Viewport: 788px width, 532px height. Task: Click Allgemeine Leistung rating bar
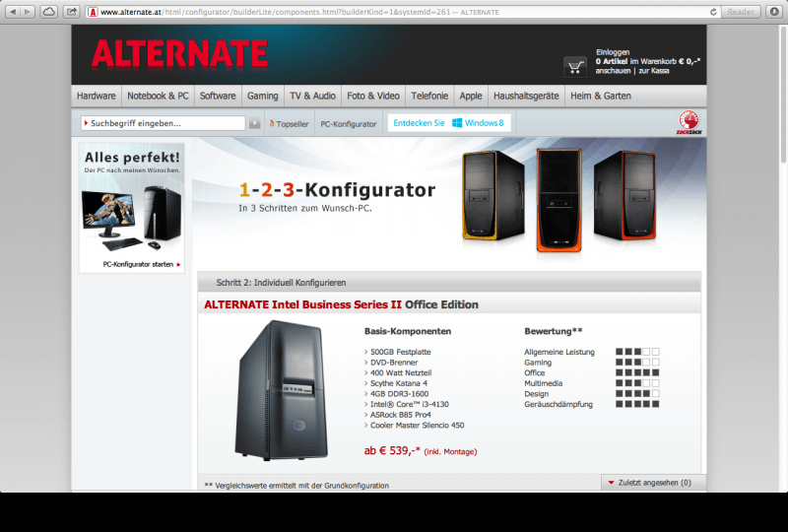click(x=637, y=352)
